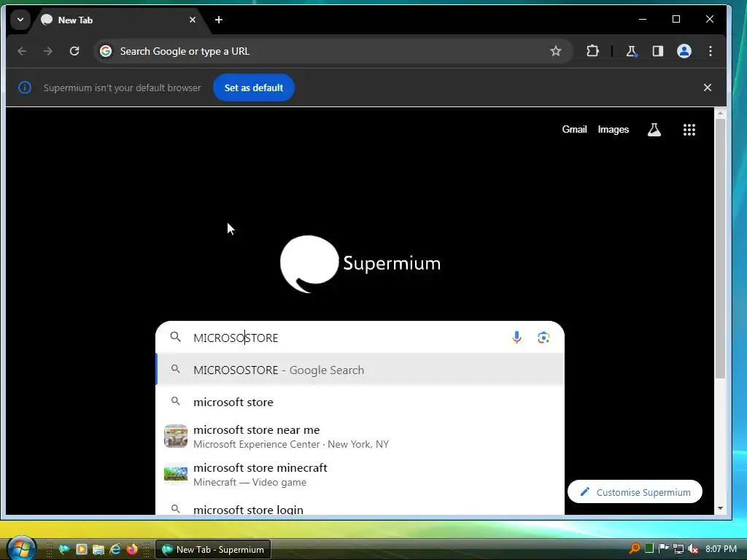Go forward to next page

[x=48, y=51]
